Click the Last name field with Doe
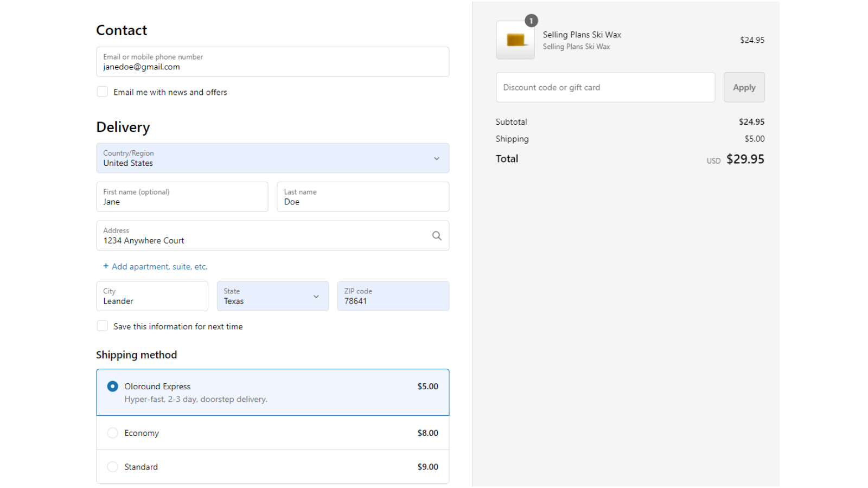This screenshot has height=488, width=868. [x=363, y=197]
